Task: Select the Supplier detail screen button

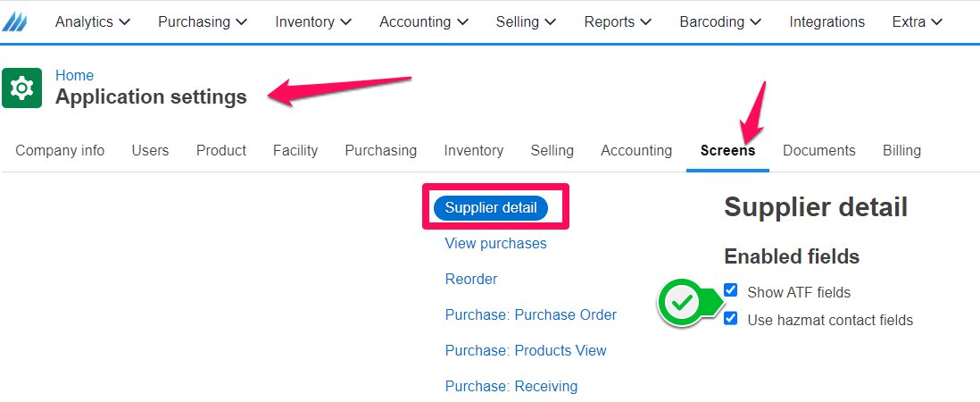Action: tap(491, 208)
